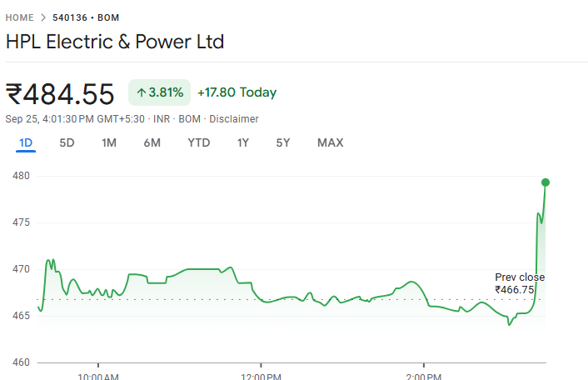The image size is (588, 380).
Task: Open the Disclaimer link
Action: pyautogui.click(x=234, y=119)
